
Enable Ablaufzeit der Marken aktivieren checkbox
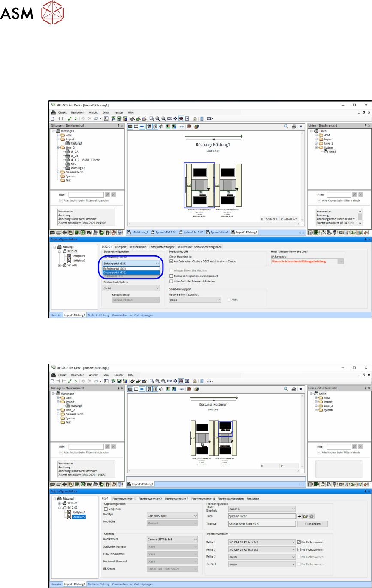click(172, 281)
